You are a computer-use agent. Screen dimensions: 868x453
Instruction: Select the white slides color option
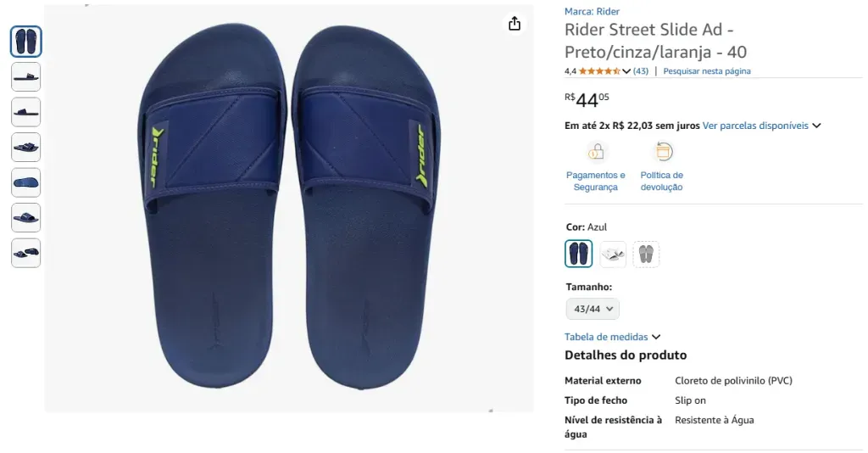pos(613,254)
